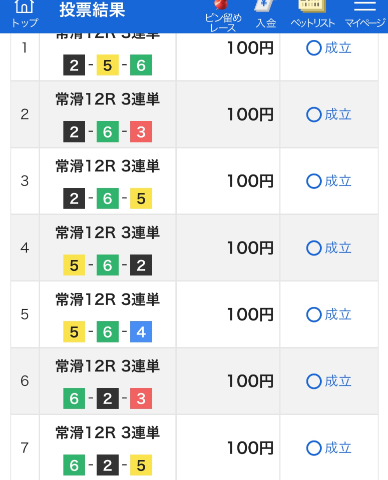Viewport: 388px width, 480px height.
Task: Click 常滑12R 3連単 label in row 2
Action: tap(108, 99)
